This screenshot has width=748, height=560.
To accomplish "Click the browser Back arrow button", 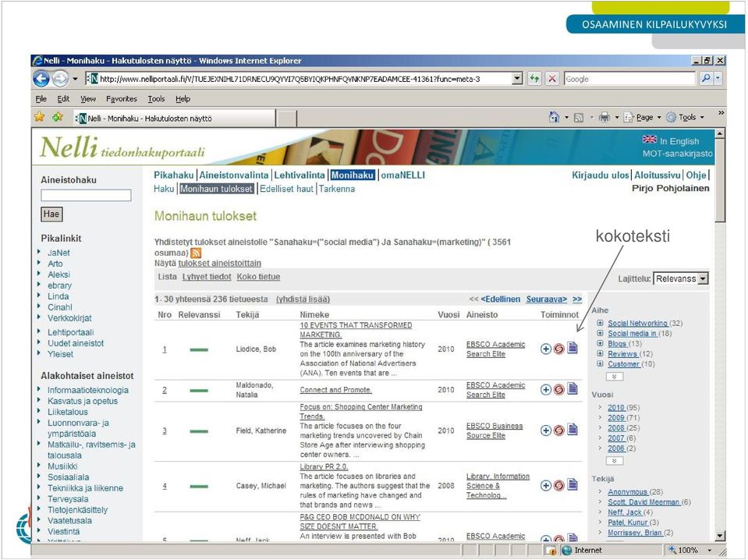I will tap(41, 79).
